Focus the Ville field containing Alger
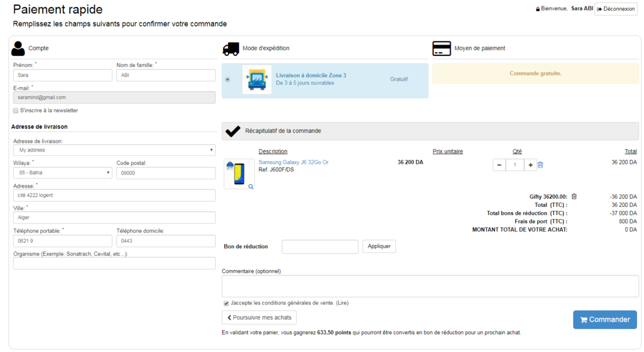Screen dimensions: 644x352 (x=114, y=217)
